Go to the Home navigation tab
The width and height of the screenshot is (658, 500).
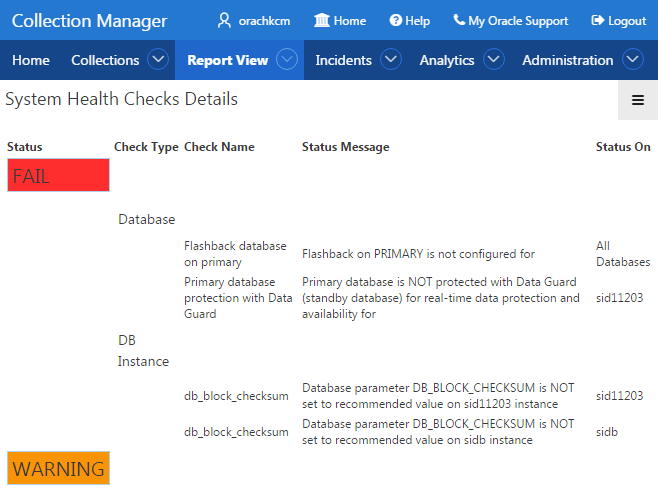(x=31, y=60)
